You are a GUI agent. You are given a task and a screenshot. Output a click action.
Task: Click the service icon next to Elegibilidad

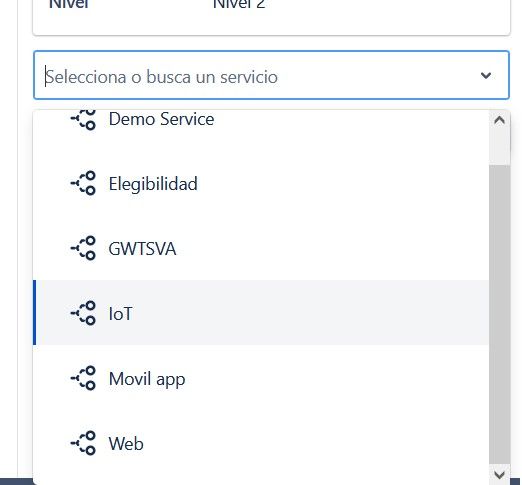tap(83, 183)
